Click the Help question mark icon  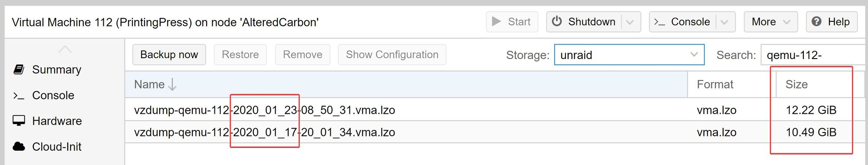point(816,22)
